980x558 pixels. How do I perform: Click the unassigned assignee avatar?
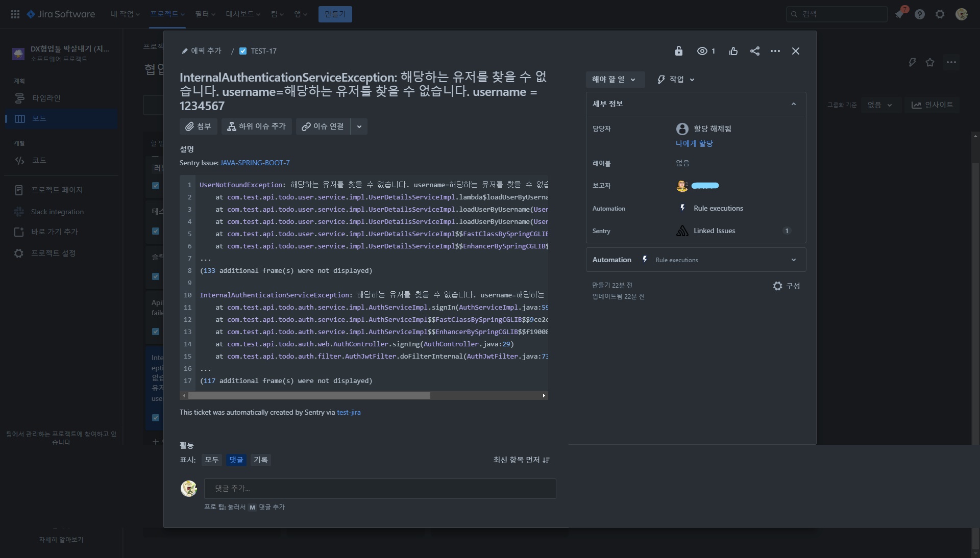click(x=682, y=129)
